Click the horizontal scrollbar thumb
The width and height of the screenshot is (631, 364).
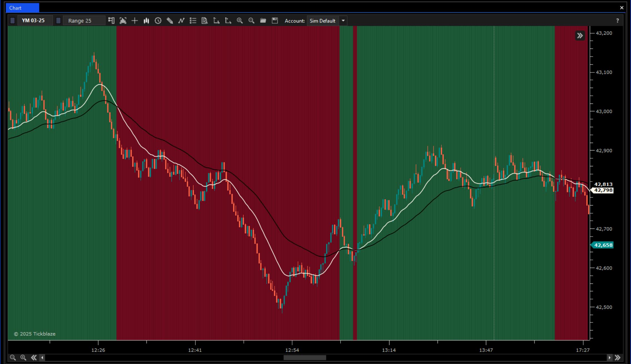[x=305, y=358]
